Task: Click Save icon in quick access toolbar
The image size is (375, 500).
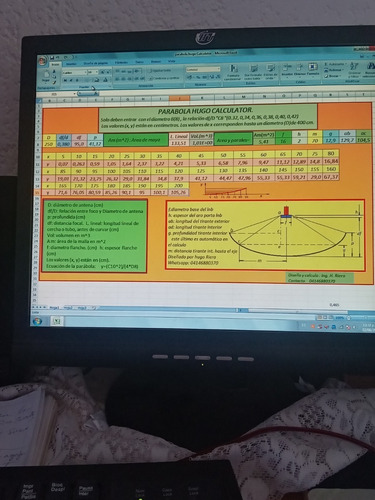Action: (x=52, y=57)
